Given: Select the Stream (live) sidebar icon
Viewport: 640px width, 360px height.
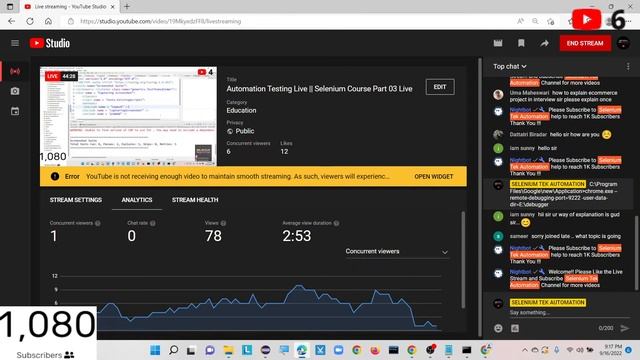Looking at the screenshot, I should [x=15, y=71].
